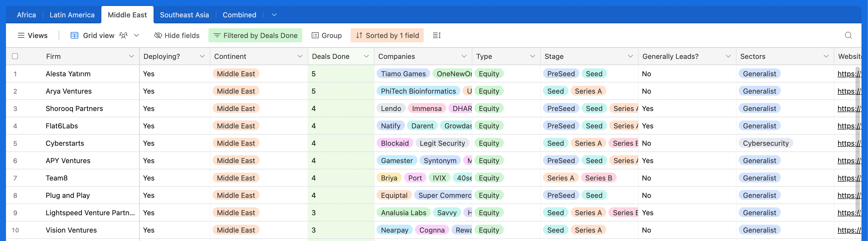Open the Sectors column dropdown

tap(826, 56)
